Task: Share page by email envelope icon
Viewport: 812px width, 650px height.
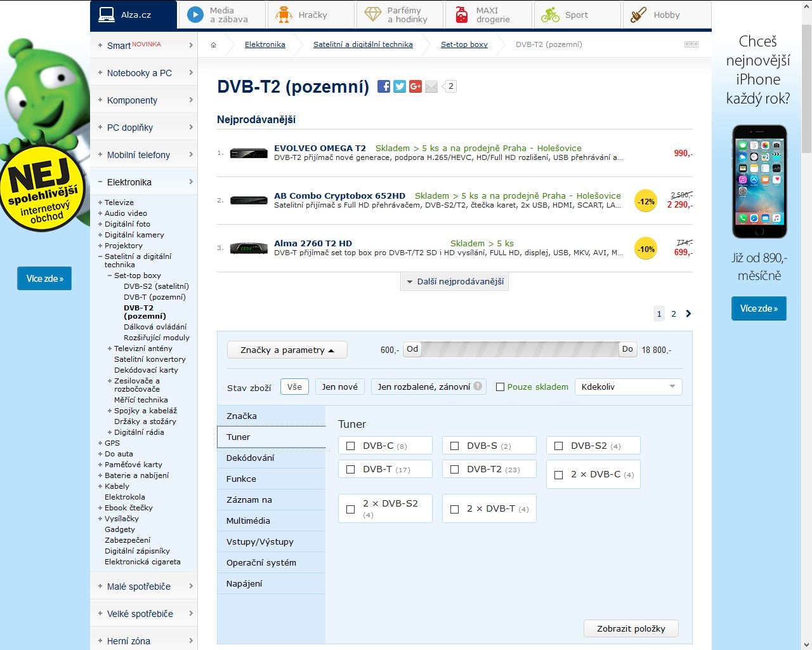Action: [431, 86]
